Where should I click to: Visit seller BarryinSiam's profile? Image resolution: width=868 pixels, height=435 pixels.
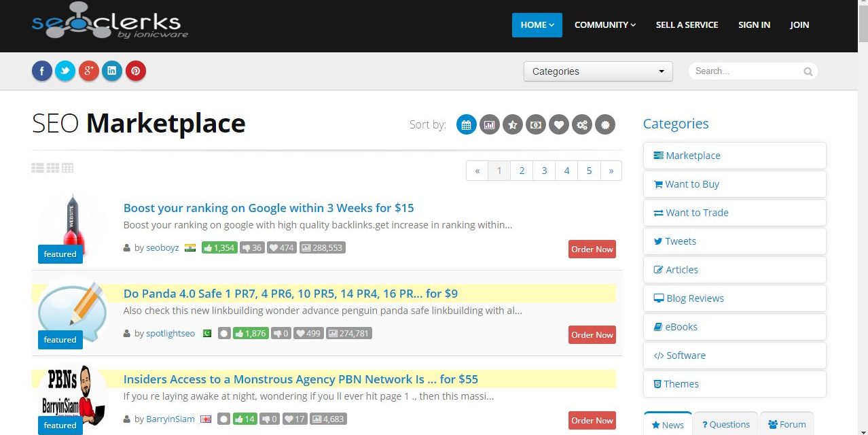170,419
